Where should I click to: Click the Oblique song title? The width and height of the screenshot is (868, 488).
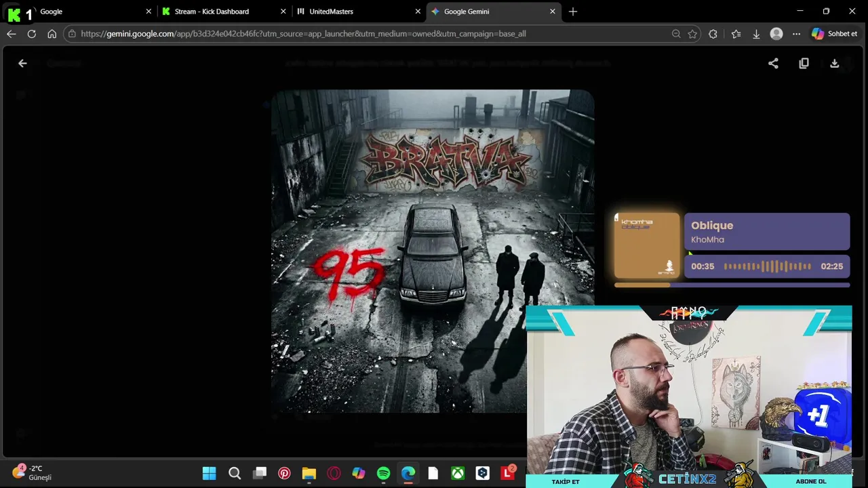pos(712,226)
